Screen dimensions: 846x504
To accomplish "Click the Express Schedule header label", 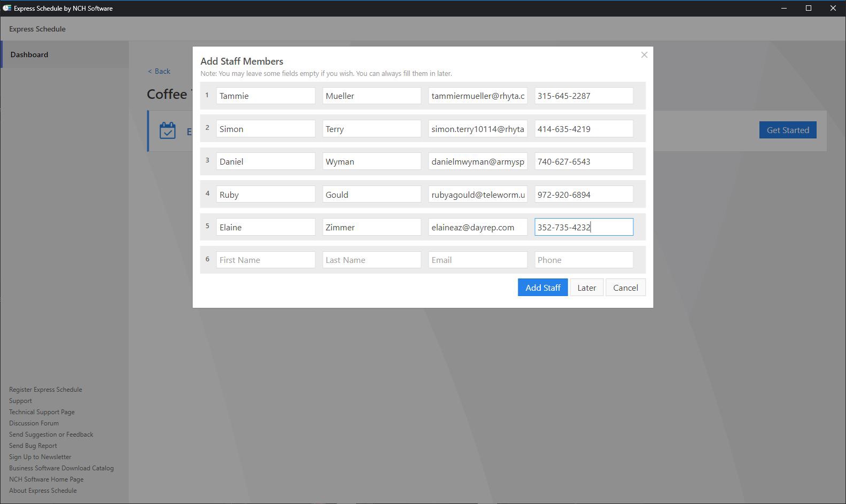I will (x=37, y=29).
